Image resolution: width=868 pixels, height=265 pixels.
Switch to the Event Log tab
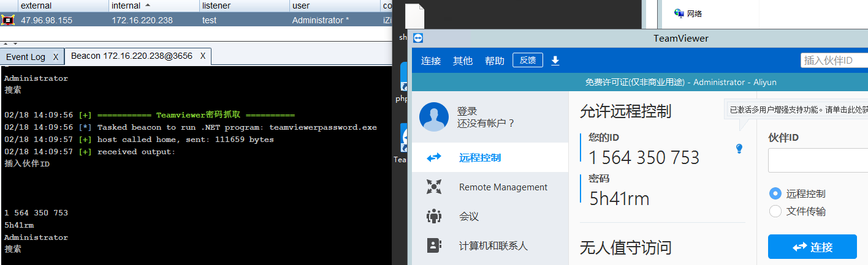click(26, 57)
